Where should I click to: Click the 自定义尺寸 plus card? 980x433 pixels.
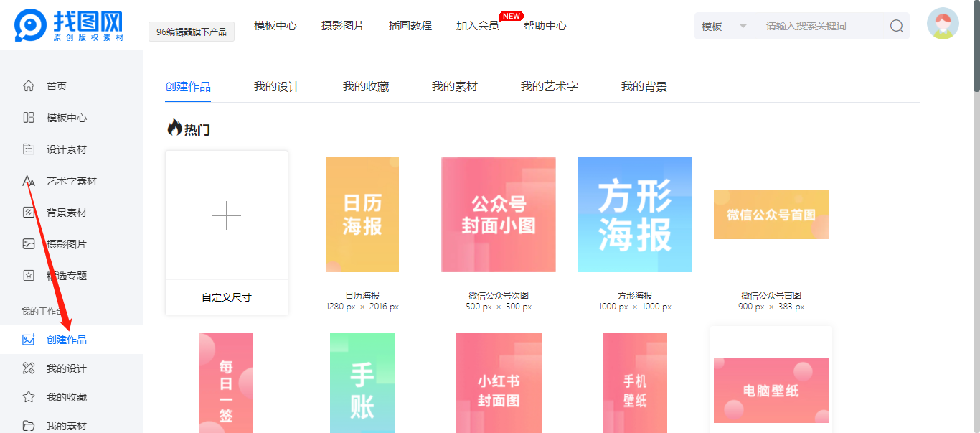pos(227,215)
